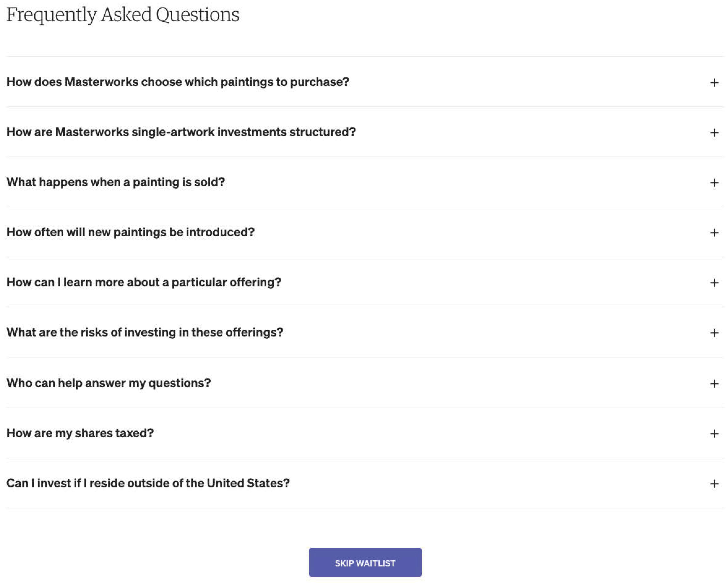Screen dimensions: 728x583
Task: Expand 'How are Masterworks single-artwork investments structured?'
Action: (x=181, y=132)
